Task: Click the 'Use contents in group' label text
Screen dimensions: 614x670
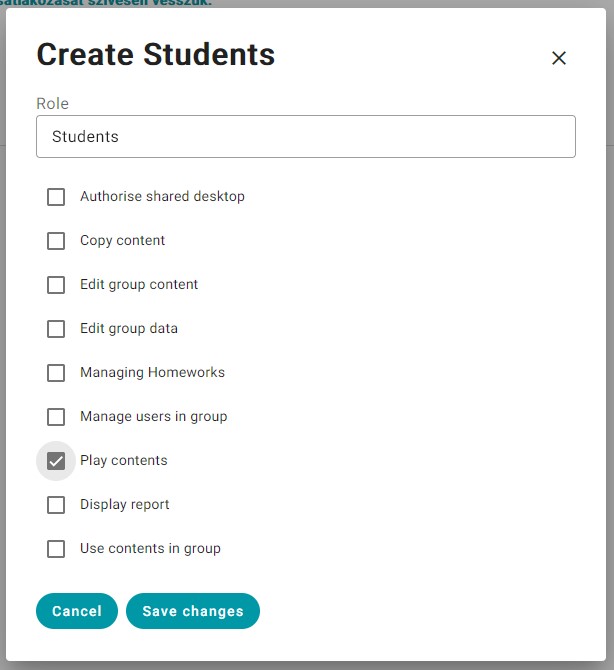Action: tap(150, 549)
